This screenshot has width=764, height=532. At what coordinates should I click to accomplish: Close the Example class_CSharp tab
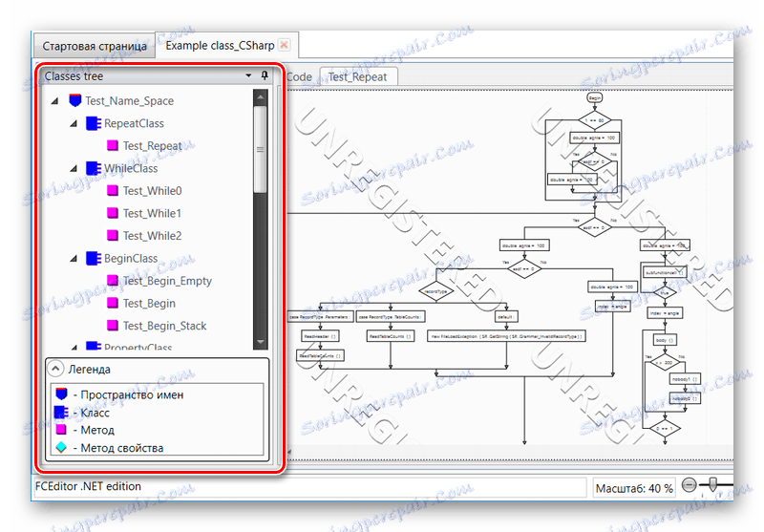[x=284, y=45]
